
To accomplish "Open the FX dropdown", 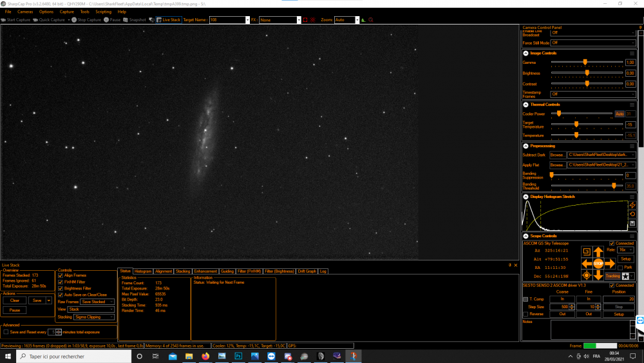I will pyautogui.click(x=299, y=20).
